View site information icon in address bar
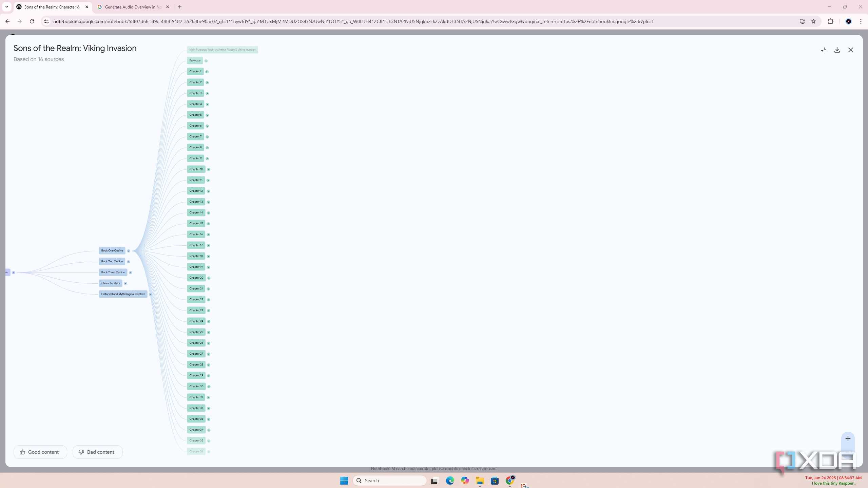The image size is (868, 488). point(46,21)
